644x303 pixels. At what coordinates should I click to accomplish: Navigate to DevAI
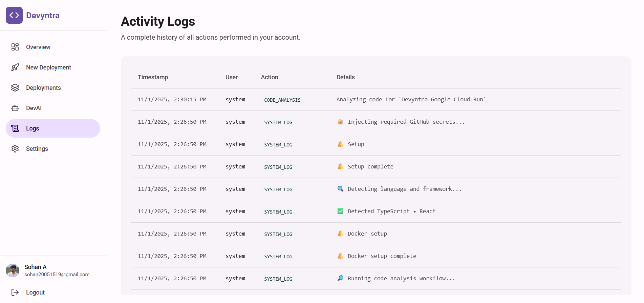[x=34, y=108]
